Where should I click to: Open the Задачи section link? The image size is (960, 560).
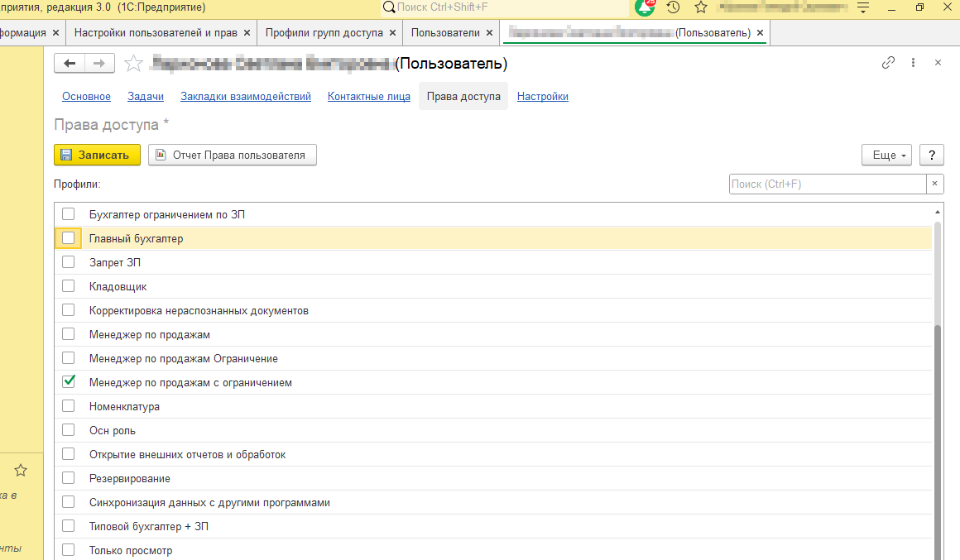146,96
